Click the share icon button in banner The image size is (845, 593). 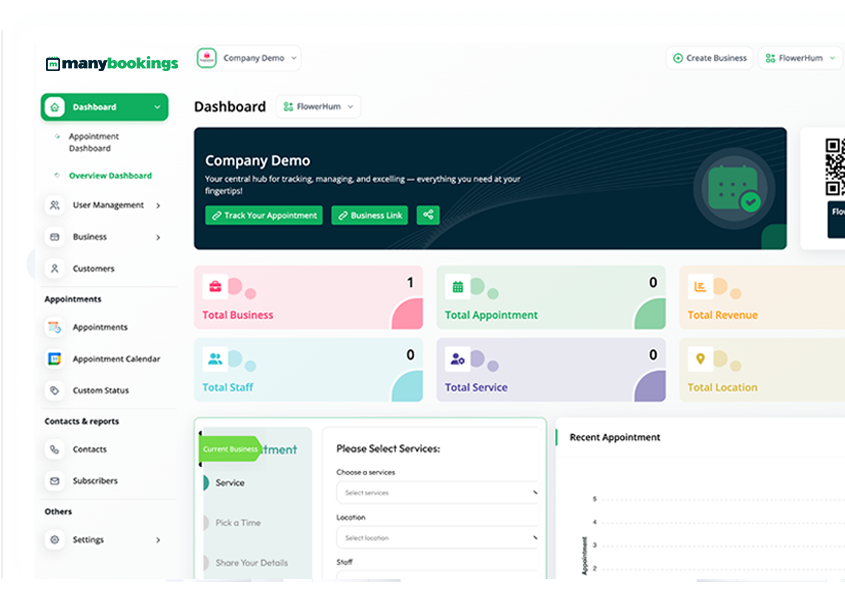tap(428, 215)
